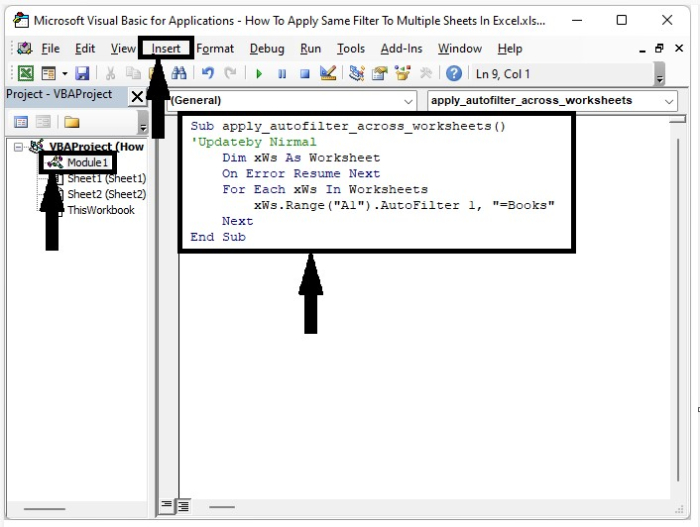This screenshot has width=700, height=527.
Task: Click the Toolbox wrench icon
Action: (x=426, y=73)
